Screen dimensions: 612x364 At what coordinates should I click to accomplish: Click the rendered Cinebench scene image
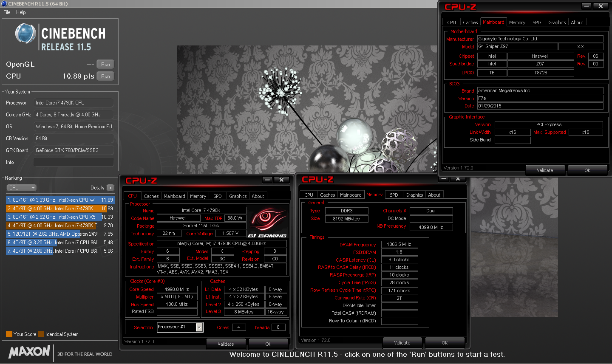coord(308,109)
